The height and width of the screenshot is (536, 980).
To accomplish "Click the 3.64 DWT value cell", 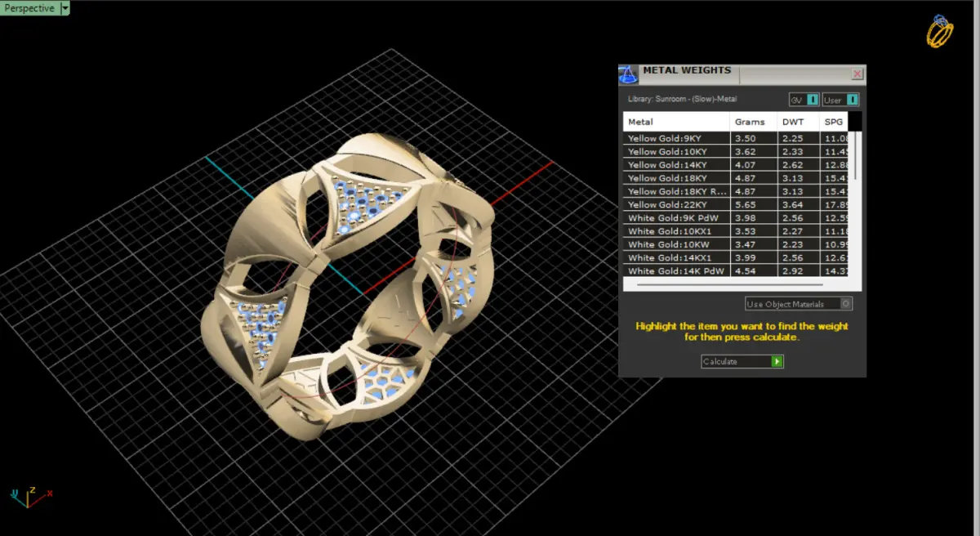I will (798, 205).
